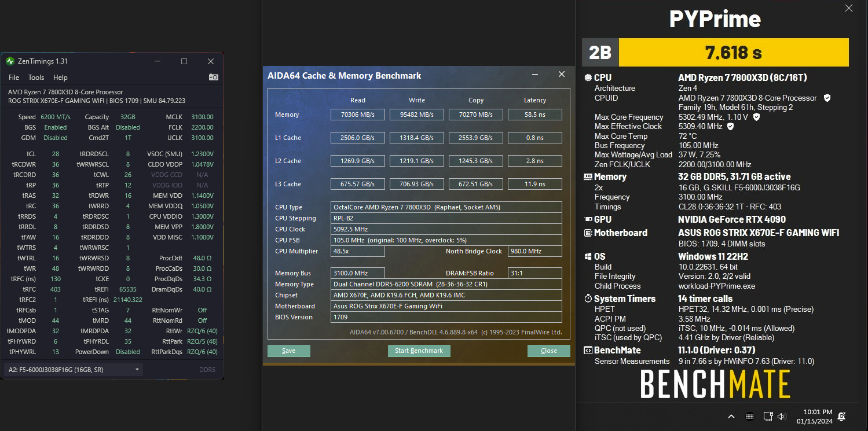Open the ZenTimings Help menu
868x431 pixels.
pos(60,77)
